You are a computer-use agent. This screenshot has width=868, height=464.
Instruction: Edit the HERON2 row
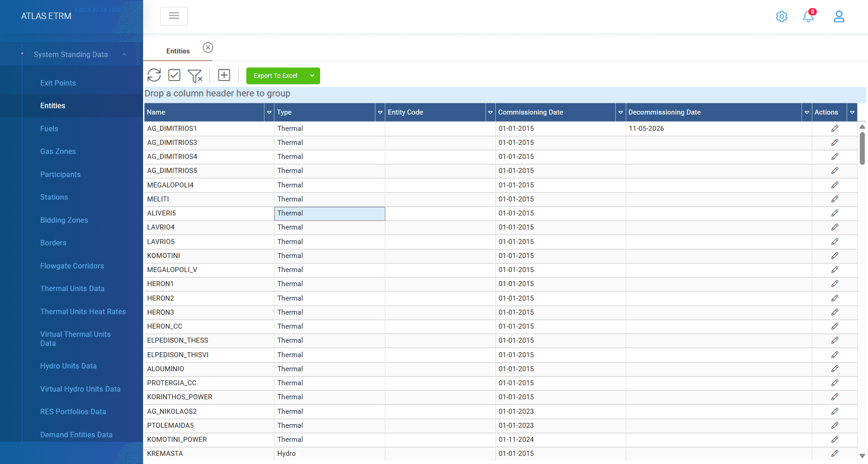pyautogui.click(x=835, y=298)
